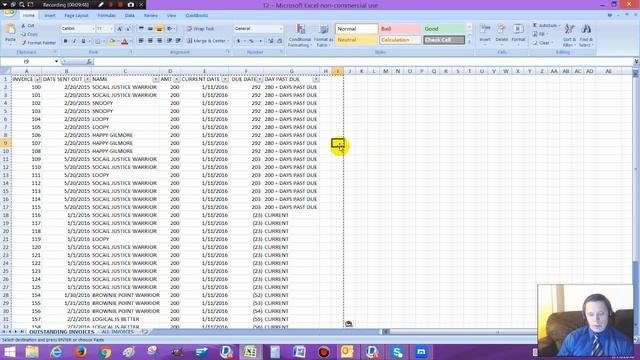Click the Paste Options smart tag icon

coord(348,324)
